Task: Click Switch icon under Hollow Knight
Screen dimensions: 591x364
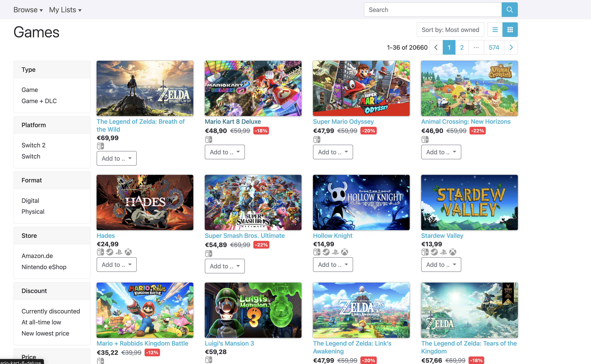Action: (x=317, y=252)
